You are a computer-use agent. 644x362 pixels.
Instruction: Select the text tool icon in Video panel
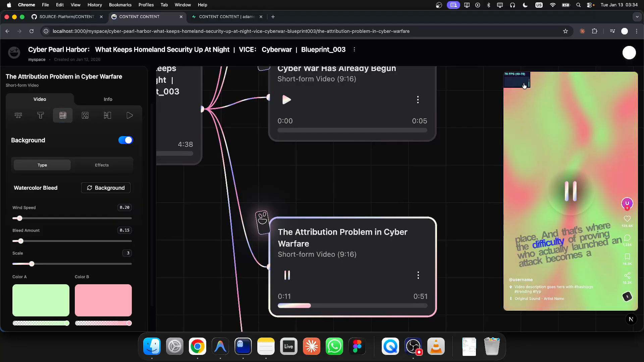tap(41, 115)
